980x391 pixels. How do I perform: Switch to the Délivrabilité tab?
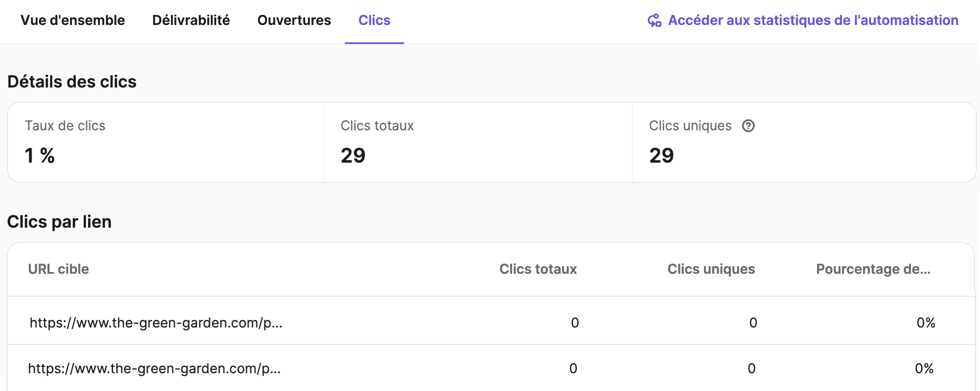tap(191, 20)
